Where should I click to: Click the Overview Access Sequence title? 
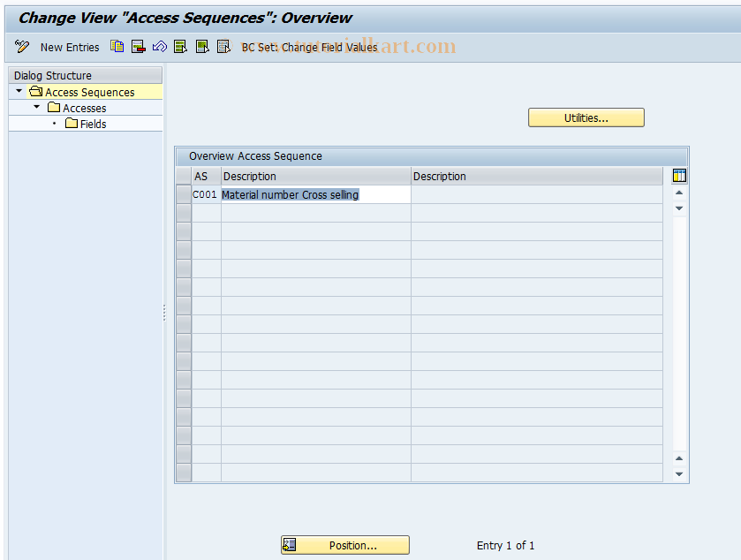pyautogui.click(x=255, y=156)
